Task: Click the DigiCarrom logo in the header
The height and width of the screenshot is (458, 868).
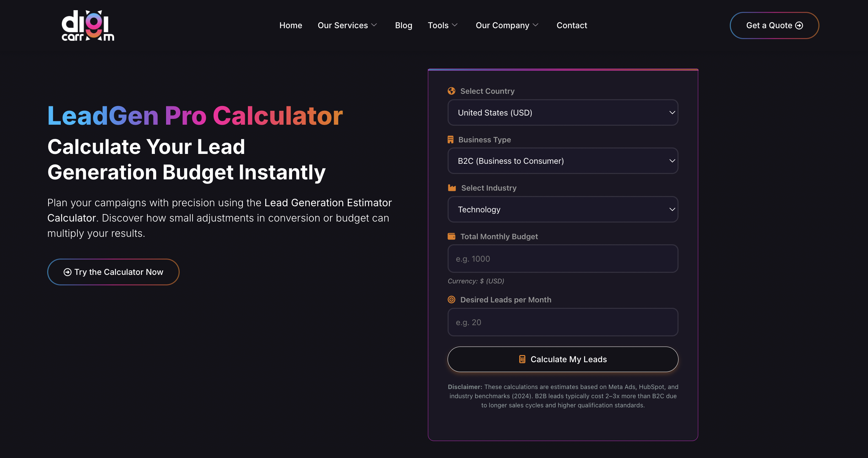Action: pos(87,25)
